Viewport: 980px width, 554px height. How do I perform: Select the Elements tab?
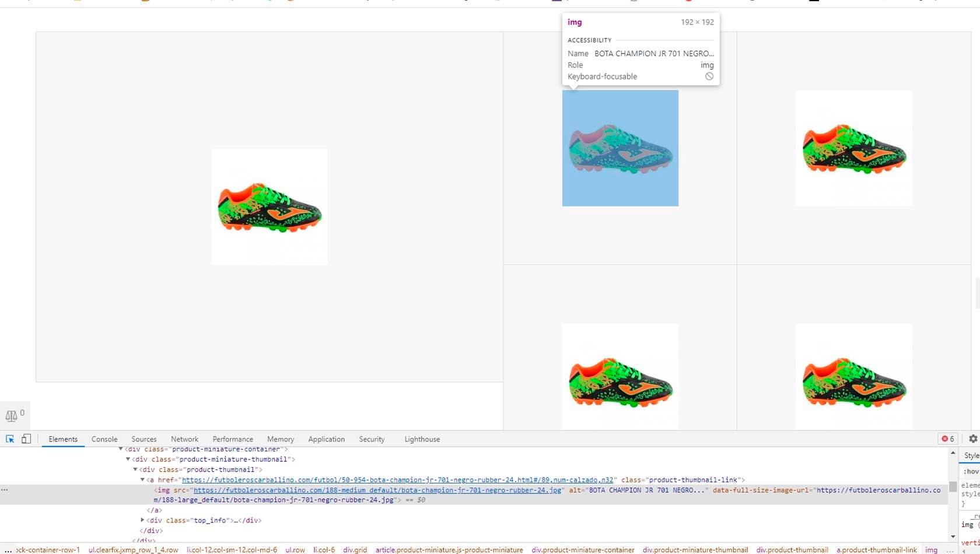pyautogui.click(x=63, y=439)
